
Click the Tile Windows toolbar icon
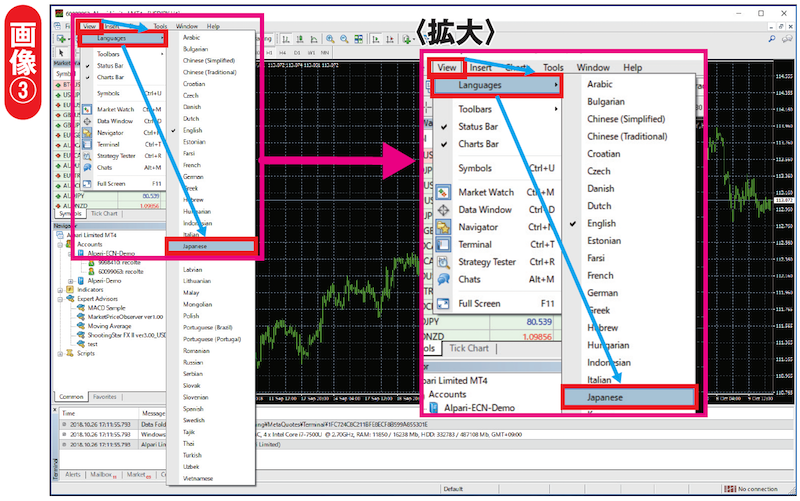click(359, 39)
